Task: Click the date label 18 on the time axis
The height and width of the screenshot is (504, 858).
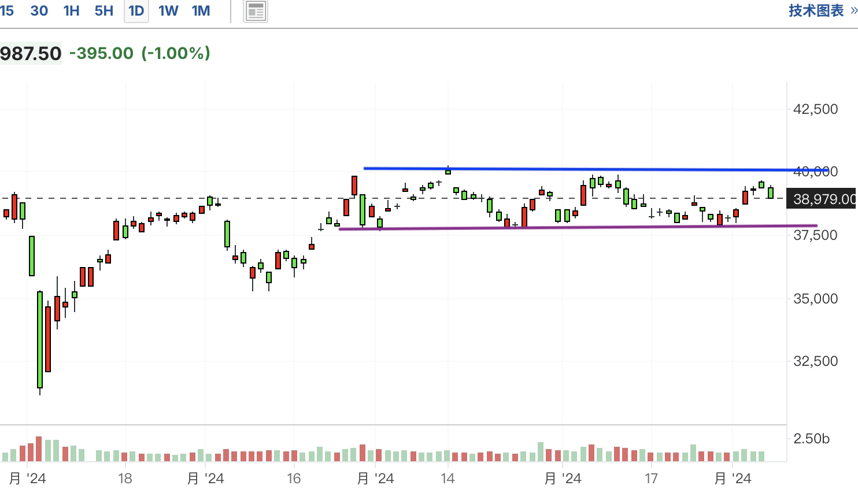Action: tap(125, 479)
